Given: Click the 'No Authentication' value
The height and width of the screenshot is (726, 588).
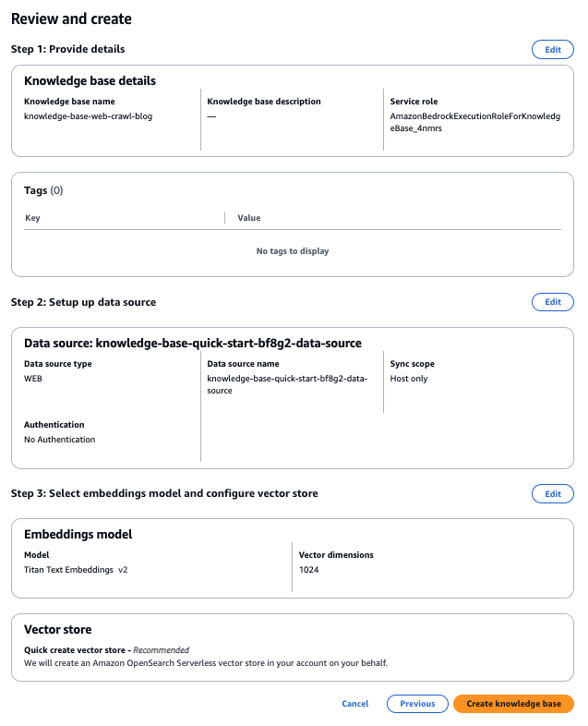Looking at the screenshot, I should (59, 440).
